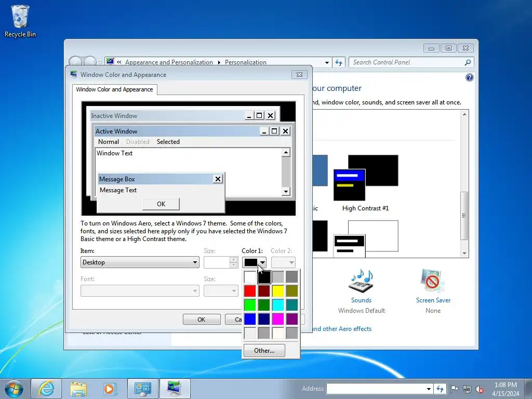Viewport: 532px width, 399px height.
Task: Choose the dark red color swatch
Action: click(264, 291)
